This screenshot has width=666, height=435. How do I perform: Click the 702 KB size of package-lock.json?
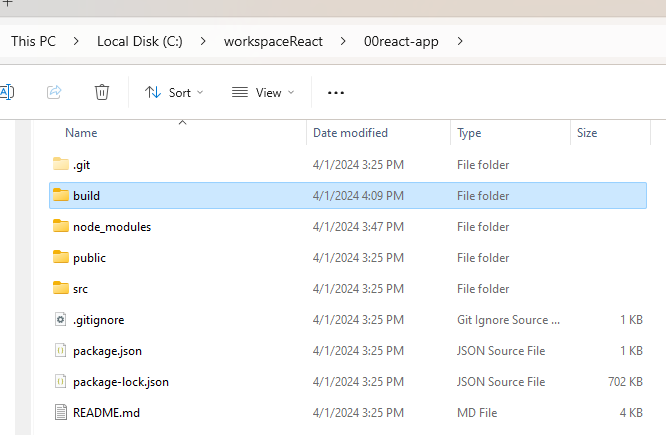[x=625, y=382]
